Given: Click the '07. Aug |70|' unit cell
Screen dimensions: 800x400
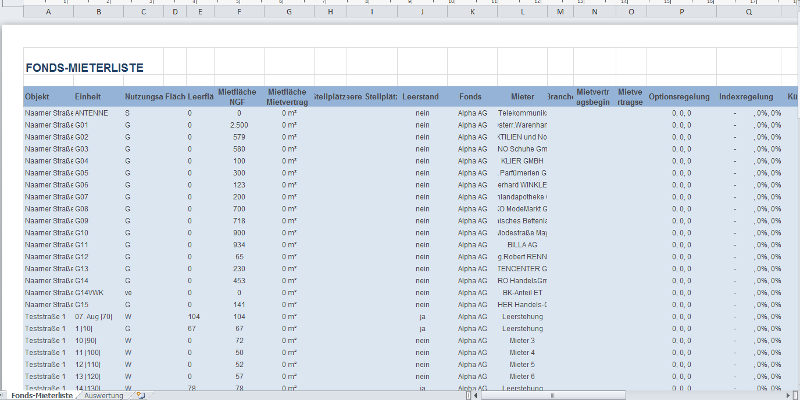Looking at the screenshot, I should [98, 317].
